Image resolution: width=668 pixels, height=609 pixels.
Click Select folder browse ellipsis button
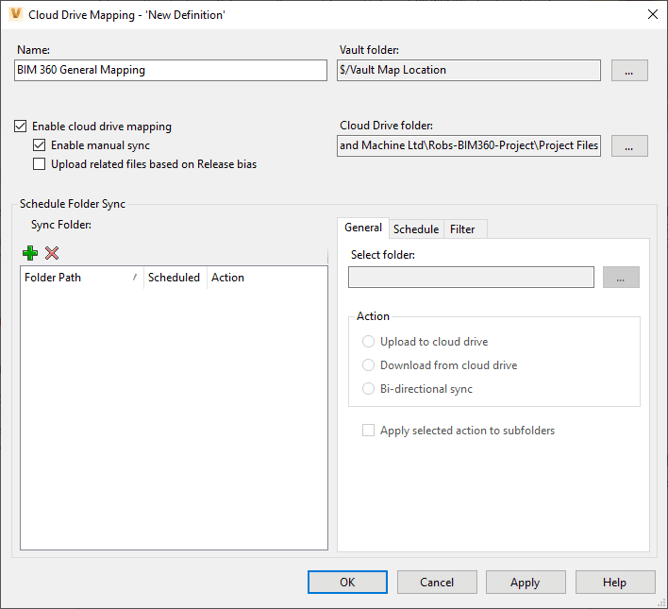coord(621,277)
